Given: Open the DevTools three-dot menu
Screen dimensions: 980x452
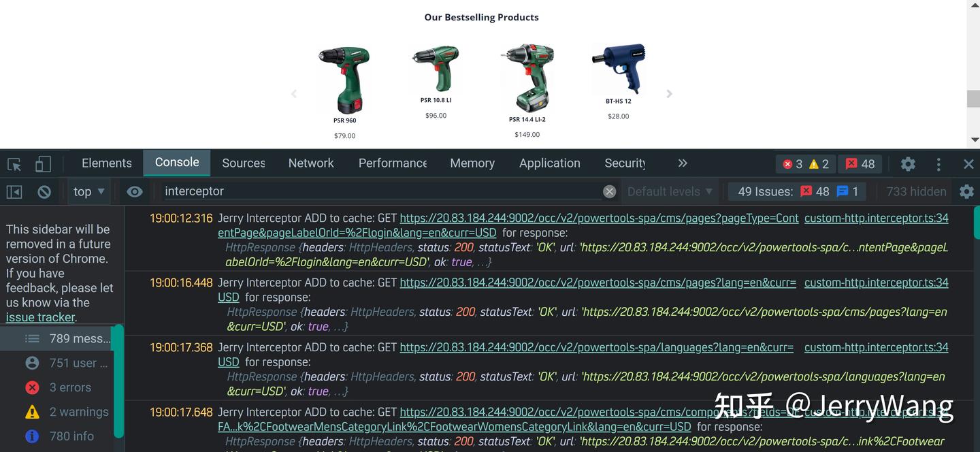Looking at the screenshot, I should point(938,164).
